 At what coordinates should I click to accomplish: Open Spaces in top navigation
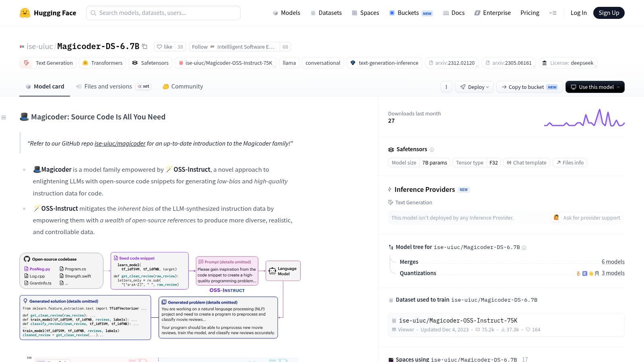[x=365, y=13]
